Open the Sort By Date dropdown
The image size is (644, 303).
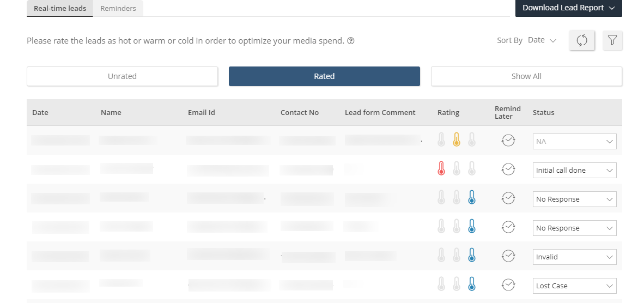542,40
